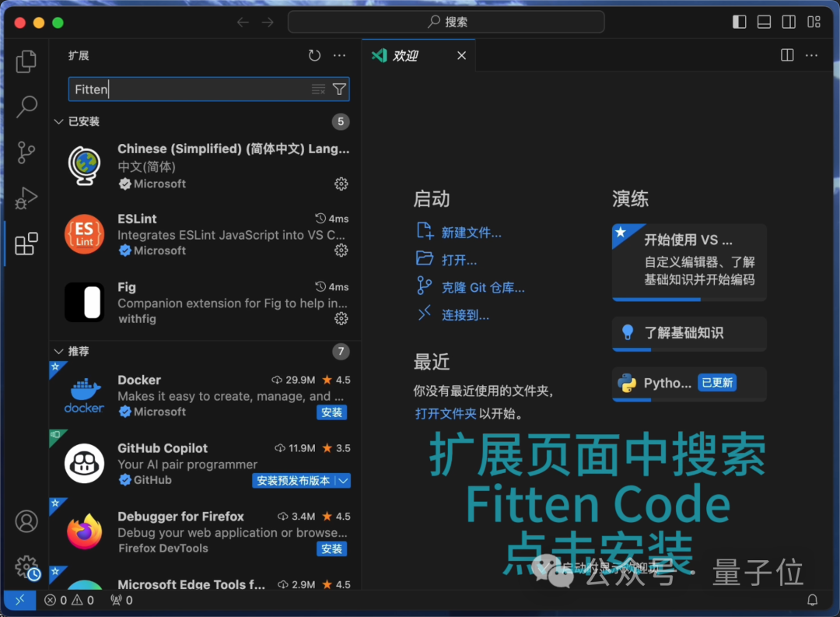
Task: Install the Docker extension
Action: pos(331,412)
